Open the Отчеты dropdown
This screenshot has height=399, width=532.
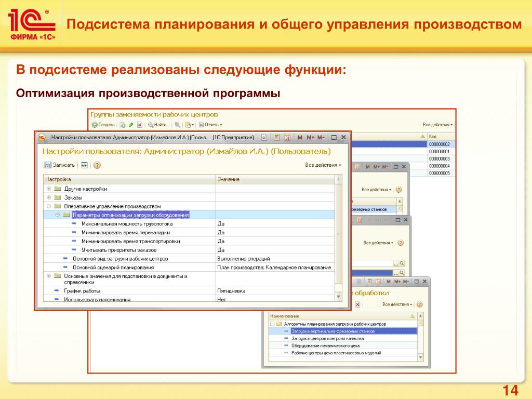click(x=210, y=125)
